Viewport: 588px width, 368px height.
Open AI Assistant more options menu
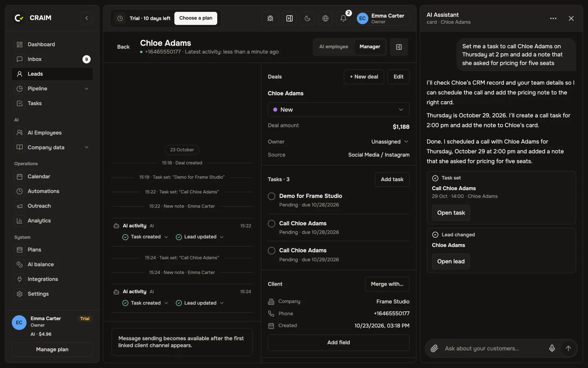(x=553, y=18)
